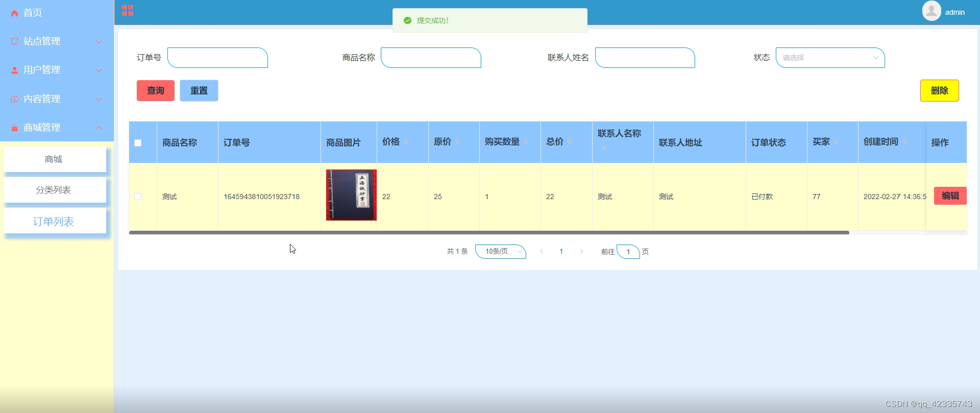Open the 订单列表 submenu item
The height and width of the screenshot is (413, 980).
55,221
